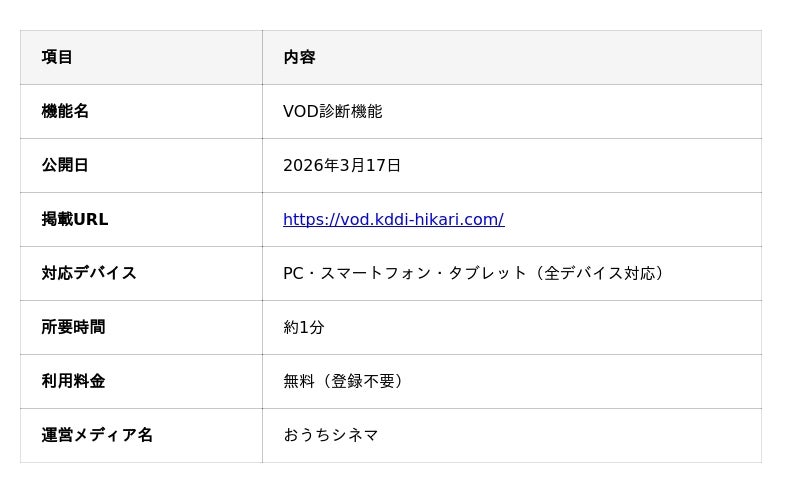Screen dimensions: 800x493
Task: Click the word PC in device list
Action: [293, 273]
